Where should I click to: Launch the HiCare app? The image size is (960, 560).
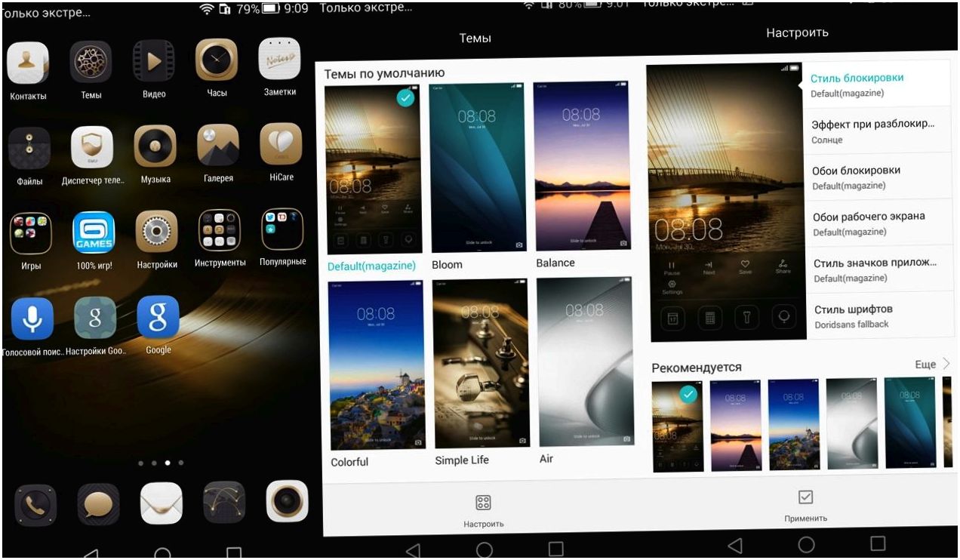(x=281, y=144)
